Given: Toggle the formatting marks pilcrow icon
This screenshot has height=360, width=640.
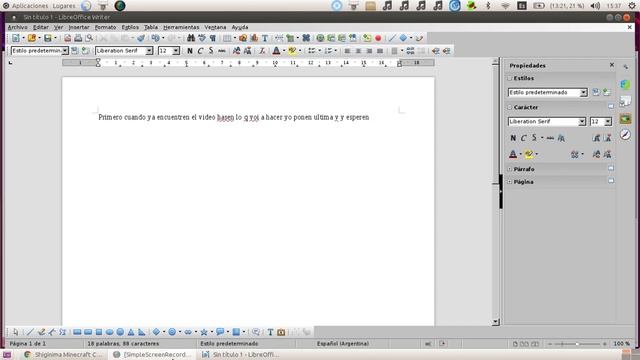Looking at the screenshot, I should click(213, 38).
